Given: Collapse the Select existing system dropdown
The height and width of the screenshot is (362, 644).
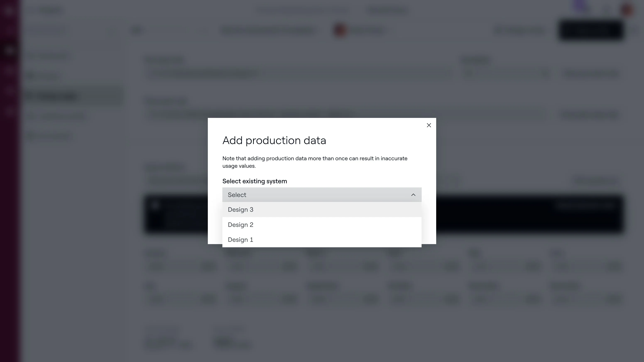Looking at the screenshot, I should [322, 195].
